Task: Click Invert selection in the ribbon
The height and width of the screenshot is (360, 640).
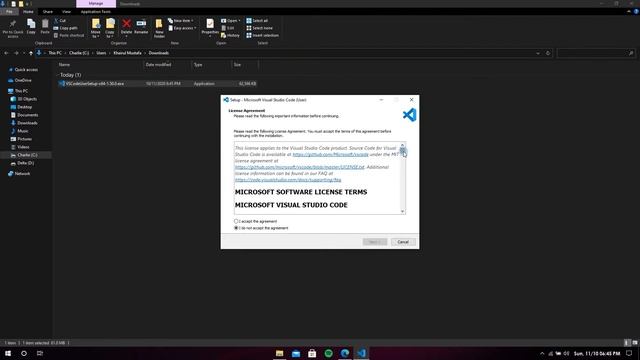Action: pyautogui.click(x=262, y=36)
